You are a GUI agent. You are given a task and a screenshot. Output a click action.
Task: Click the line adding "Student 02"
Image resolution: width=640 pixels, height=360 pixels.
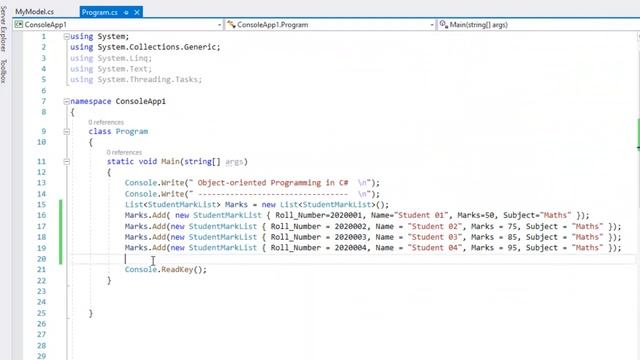tap(373, 226)
